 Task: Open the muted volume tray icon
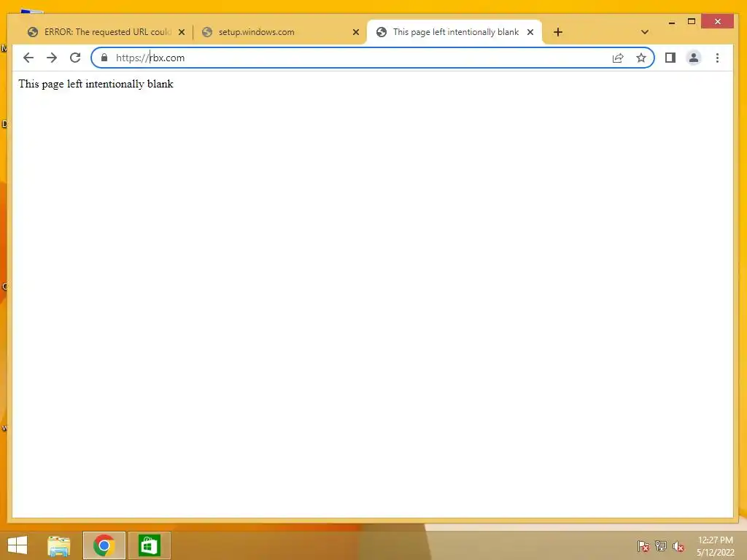pos(678,546)
